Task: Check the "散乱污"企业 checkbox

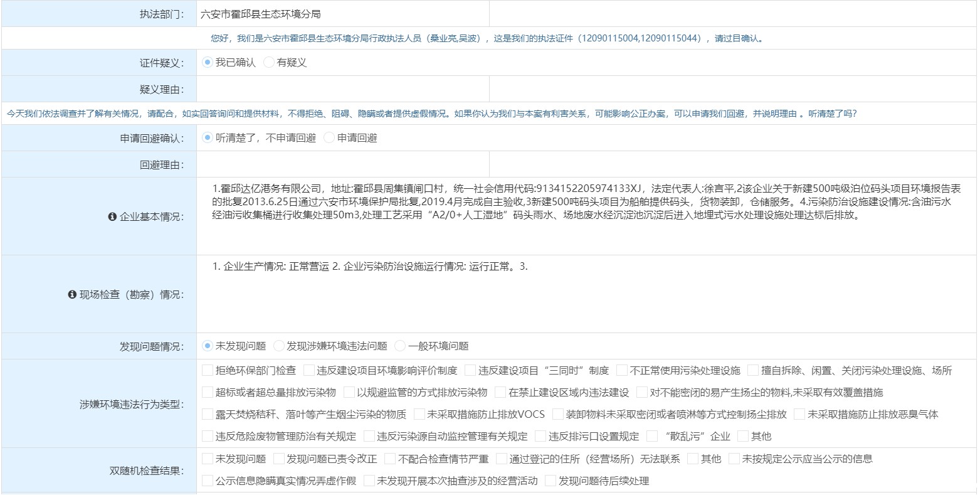Action: coord(652,436)
